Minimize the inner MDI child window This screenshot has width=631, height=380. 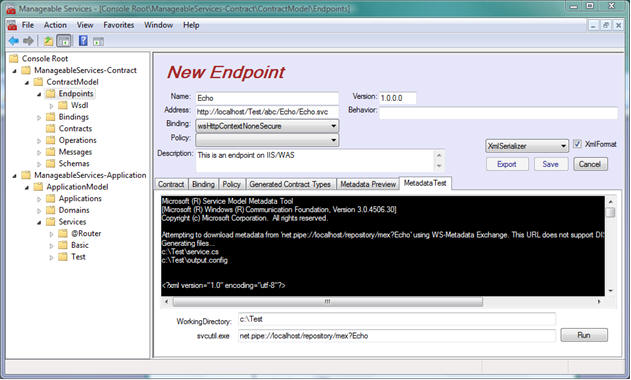point(593,25)
